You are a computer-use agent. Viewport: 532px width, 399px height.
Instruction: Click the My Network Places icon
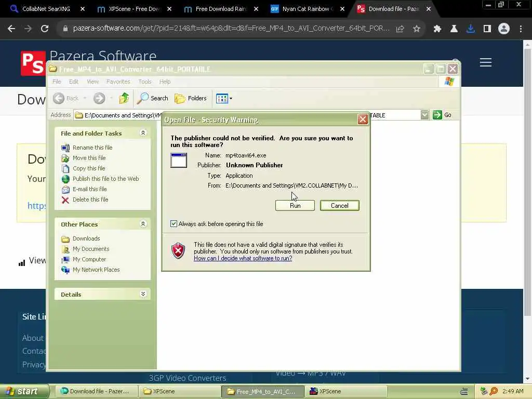pyautogui.click(x=65, y=270)
